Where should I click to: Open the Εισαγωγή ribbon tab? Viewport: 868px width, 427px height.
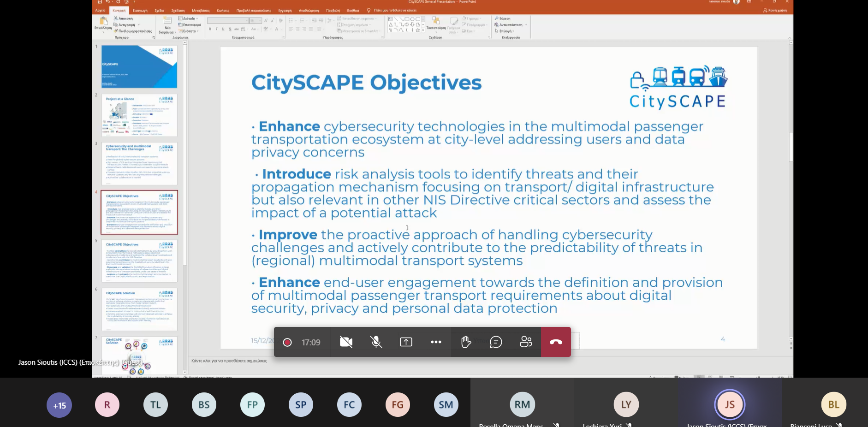click(x=140, y=11)
